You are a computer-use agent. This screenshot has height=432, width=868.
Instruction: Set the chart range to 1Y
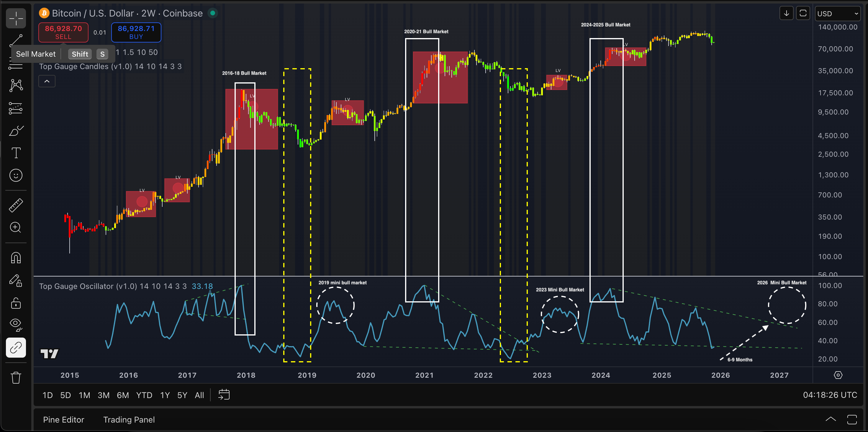165,395
